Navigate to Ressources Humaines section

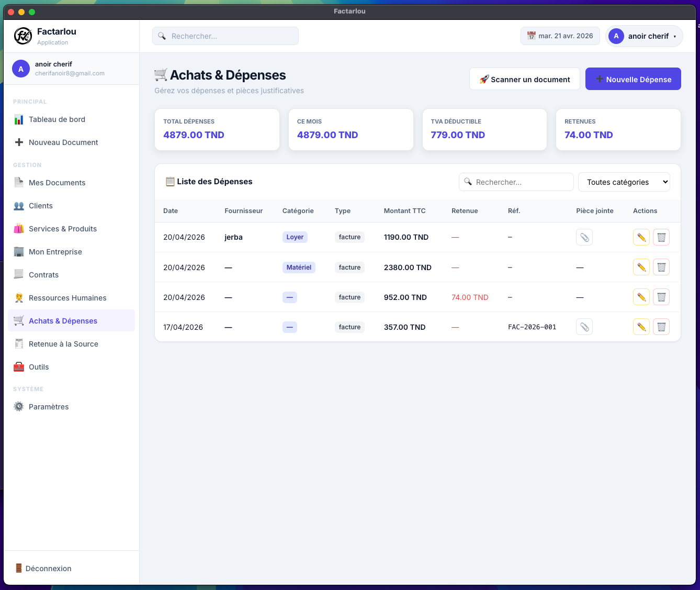[x=67, y=298]
